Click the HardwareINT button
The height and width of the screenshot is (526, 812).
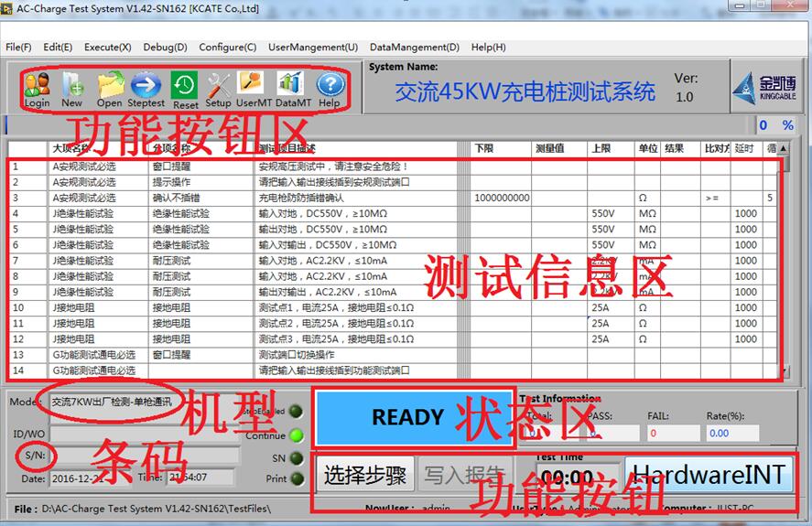coord(709,474)
